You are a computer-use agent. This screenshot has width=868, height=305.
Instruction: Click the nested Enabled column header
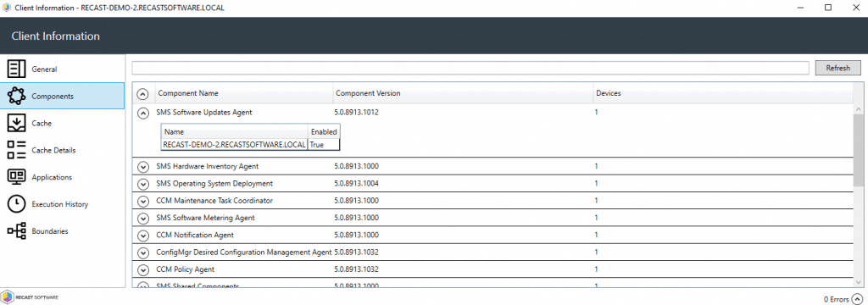[324, 132]
